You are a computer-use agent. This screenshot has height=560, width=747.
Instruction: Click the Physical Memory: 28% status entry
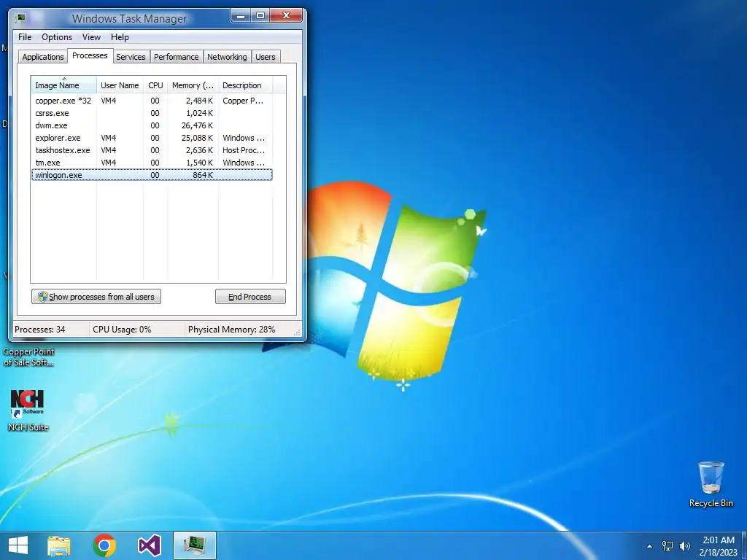point(231,329)
